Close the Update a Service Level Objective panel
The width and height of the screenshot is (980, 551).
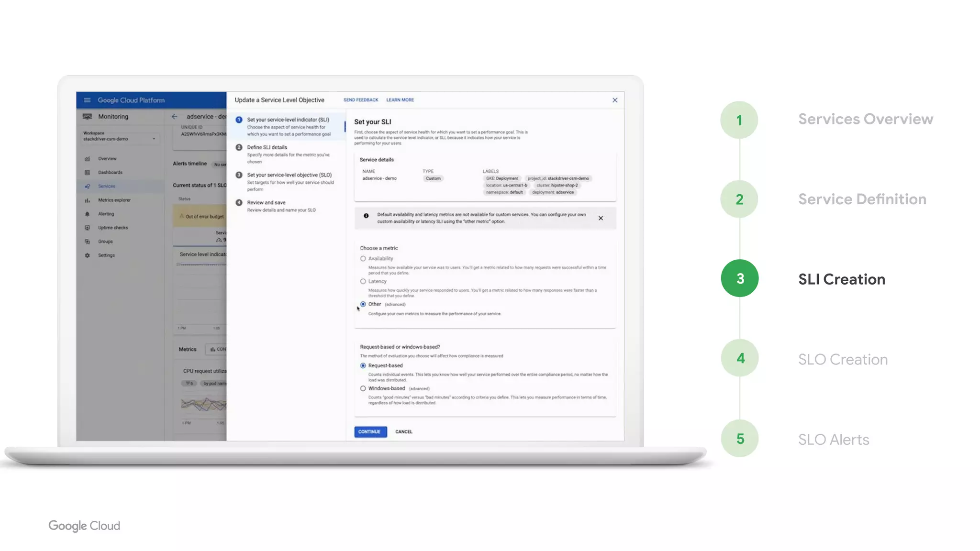[615, 100]
